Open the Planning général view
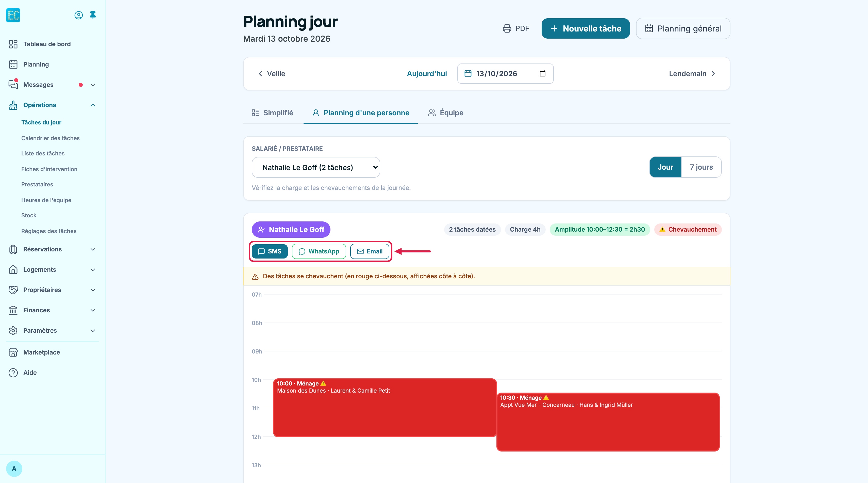Screen dimensions: 868x483 pyautogui.click(x=683, y=28)
